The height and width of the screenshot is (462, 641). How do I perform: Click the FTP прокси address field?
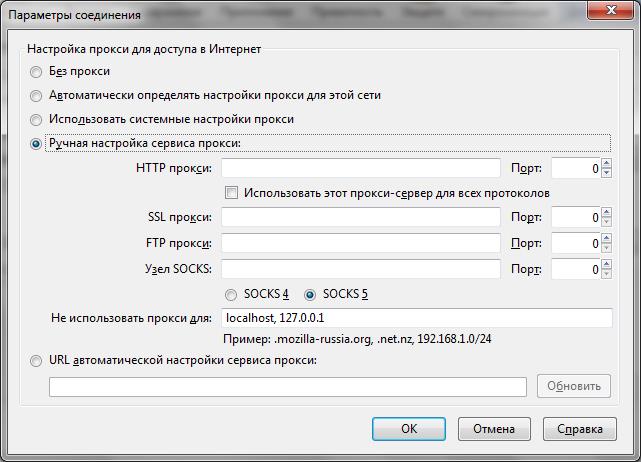click(360, 243)
